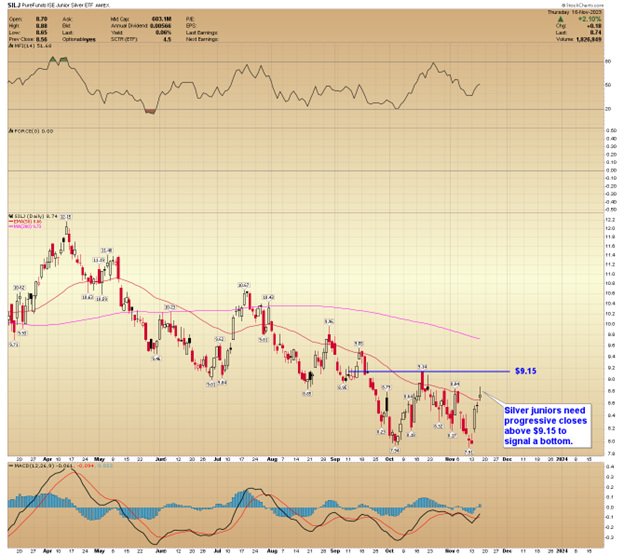Click the latest candlestick near the callout
Image resolution: width=624 pixels, height=555 pixels.
click(x=481, y=394)
